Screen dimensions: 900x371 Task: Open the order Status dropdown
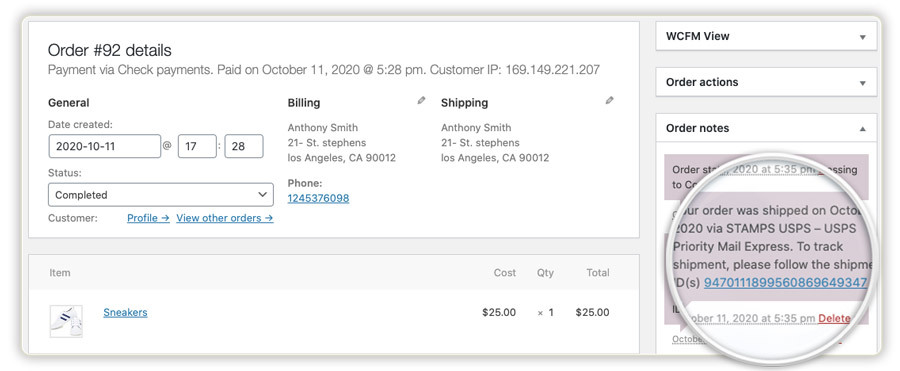point(161,195)
